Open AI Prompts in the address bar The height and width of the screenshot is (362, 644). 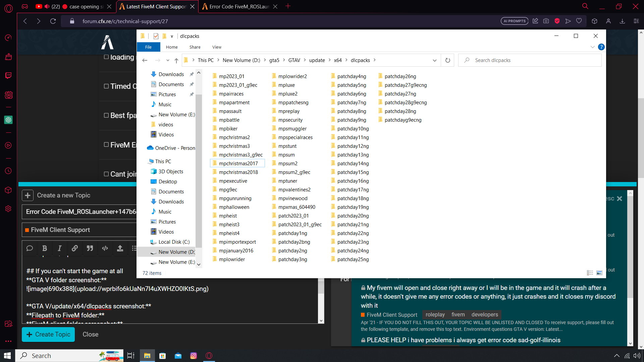[514, 21]
